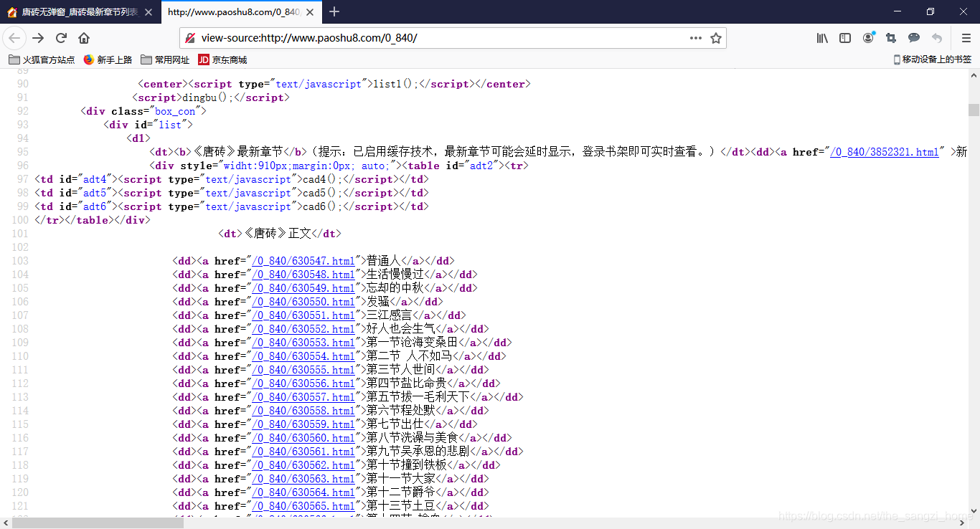The image size is (980, 529).
Task: Open a new tab with plus
Action: click(x=334, y=11)
